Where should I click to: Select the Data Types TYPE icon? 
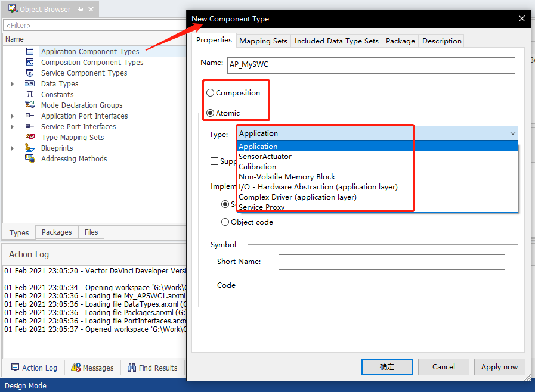(x=31, y=83)
